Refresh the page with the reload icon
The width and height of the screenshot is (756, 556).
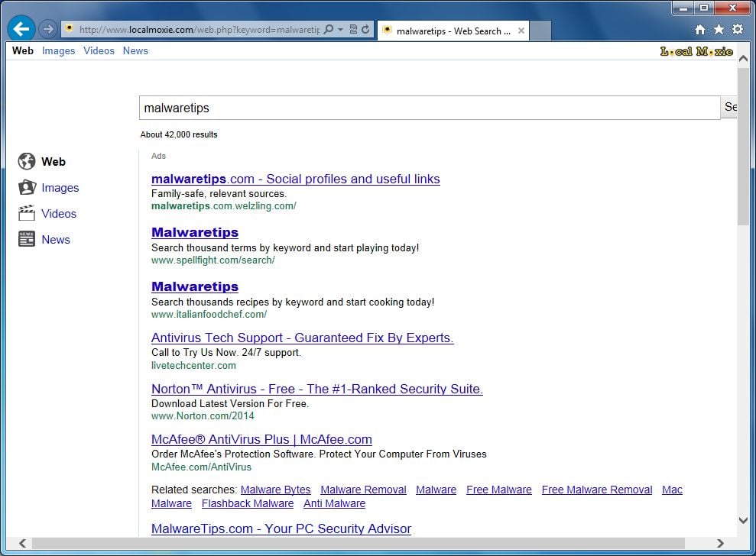(366, 29)
